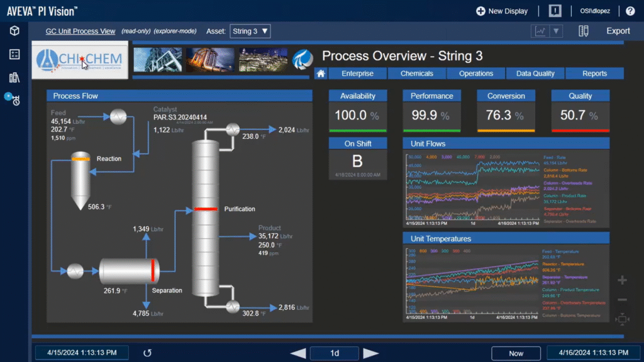Click the design mode pencil-ruler icon

[584, 31]
